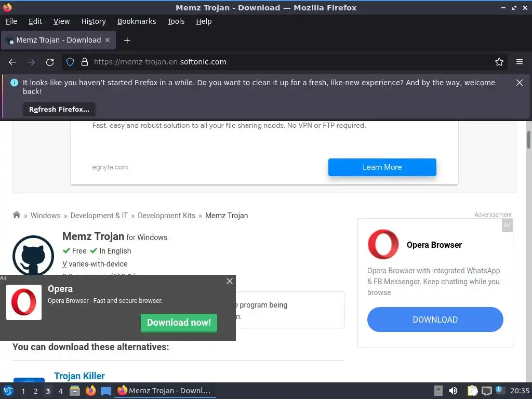Open Development Kits breadcrumb link
The height and width of the screenshot is (399, 532).
(x=167, y=216)
